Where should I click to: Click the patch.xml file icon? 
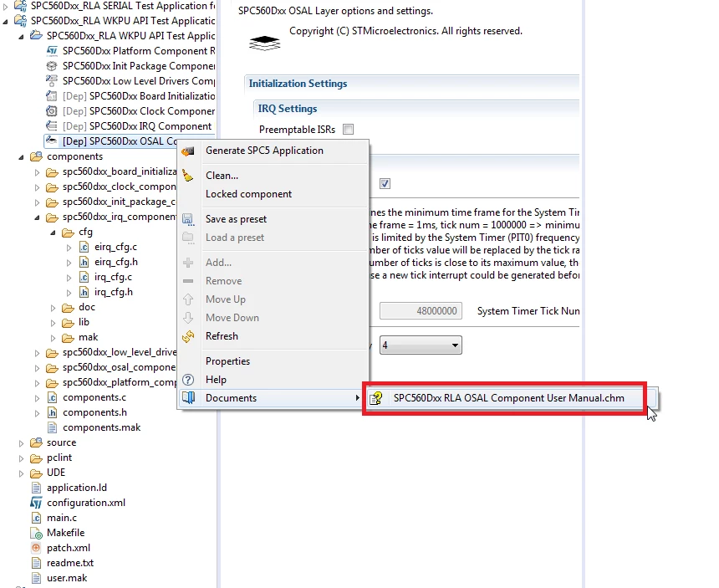coord(36,548)
